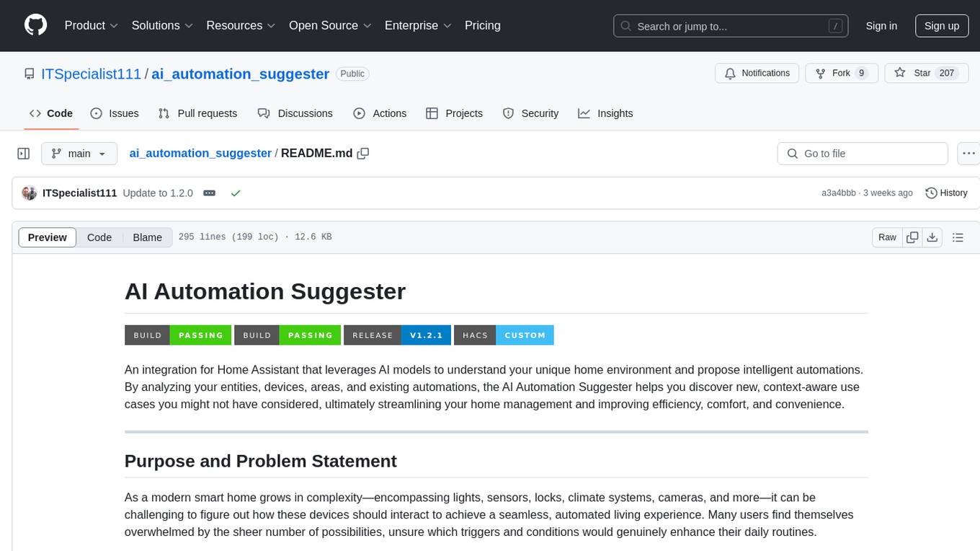
Task: Focus the Search or jump to field
Action: (732, 26)
